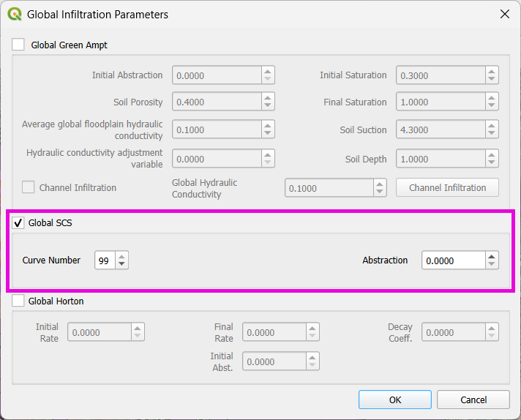This screenshot has width=521, height=420.
Task: Enable the Global Green Ampt checkbox
Action: (x=18, y=45)
